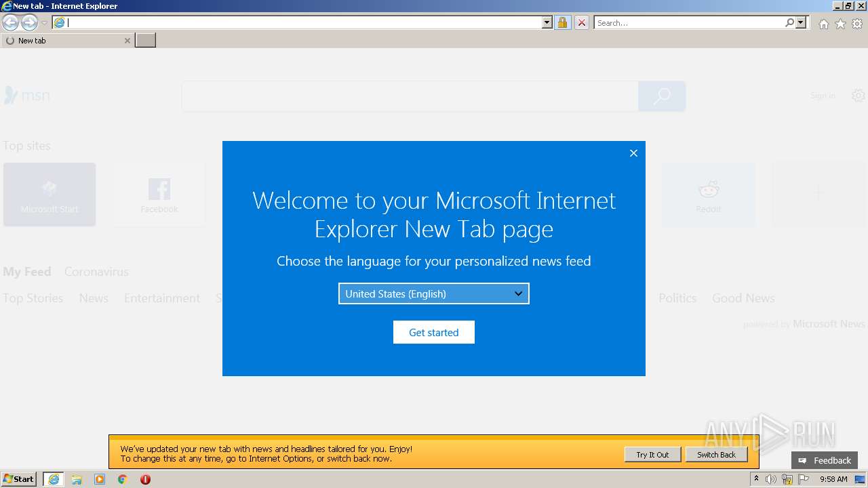Screen dimensions: 868x488
Task: Expand the address bar autocomplete dropdown
Action: pyautogui.click(x=547, y=22)
